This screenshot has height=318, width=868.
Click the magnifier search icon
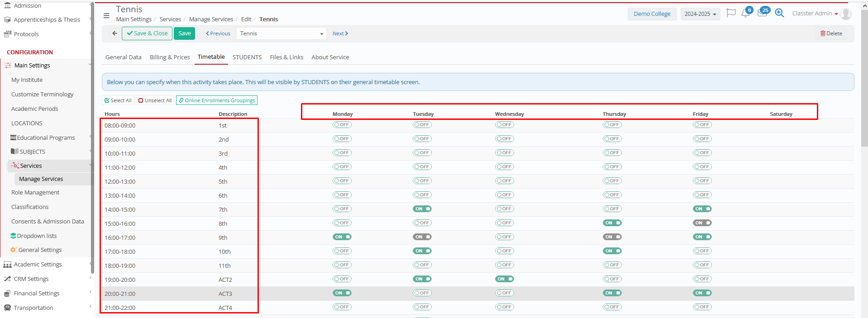tap(779, 13)
